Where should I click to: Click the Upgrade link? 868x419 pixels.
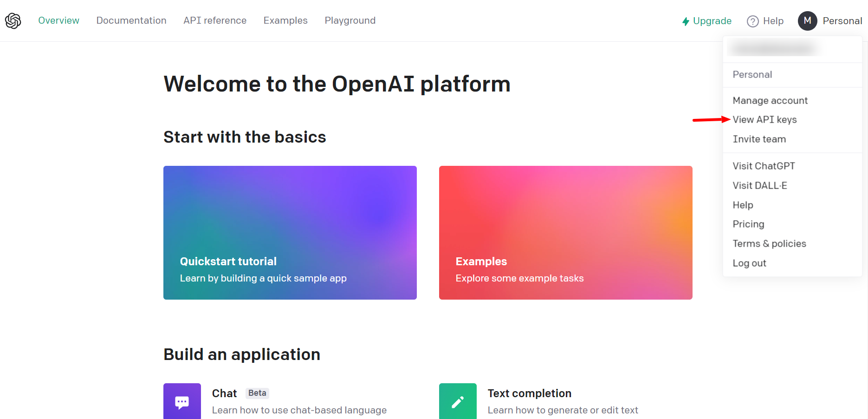tap(712, 21)
